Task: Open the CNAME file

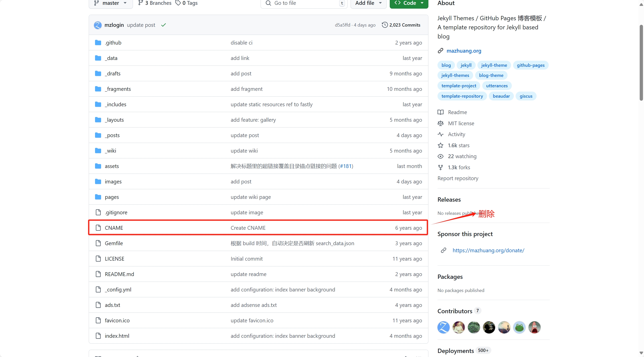Action: click(114, 228)
